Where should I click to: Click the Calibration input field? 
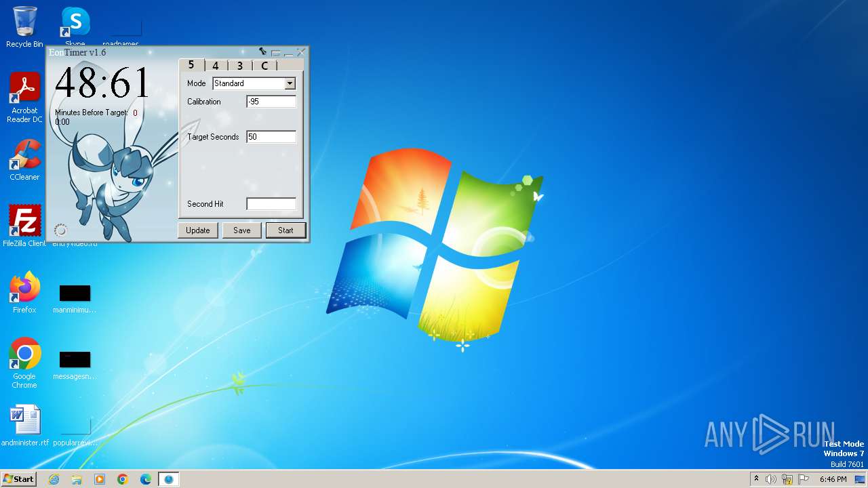(x=271, y=102)
